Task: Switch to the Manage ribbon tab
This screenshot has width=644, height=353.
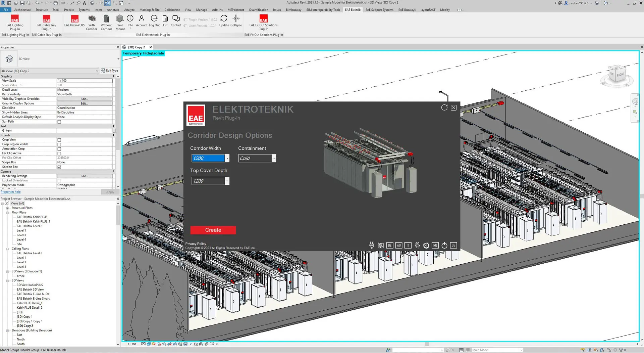Action: (x=202, y=10)
